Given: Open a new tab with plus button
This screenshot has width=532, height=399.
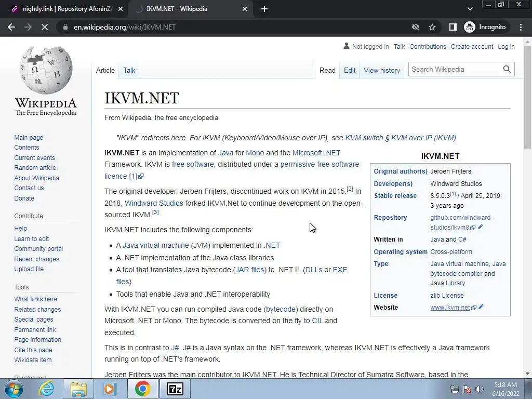Looking at the screenshot, I should [x=264, y=9].
